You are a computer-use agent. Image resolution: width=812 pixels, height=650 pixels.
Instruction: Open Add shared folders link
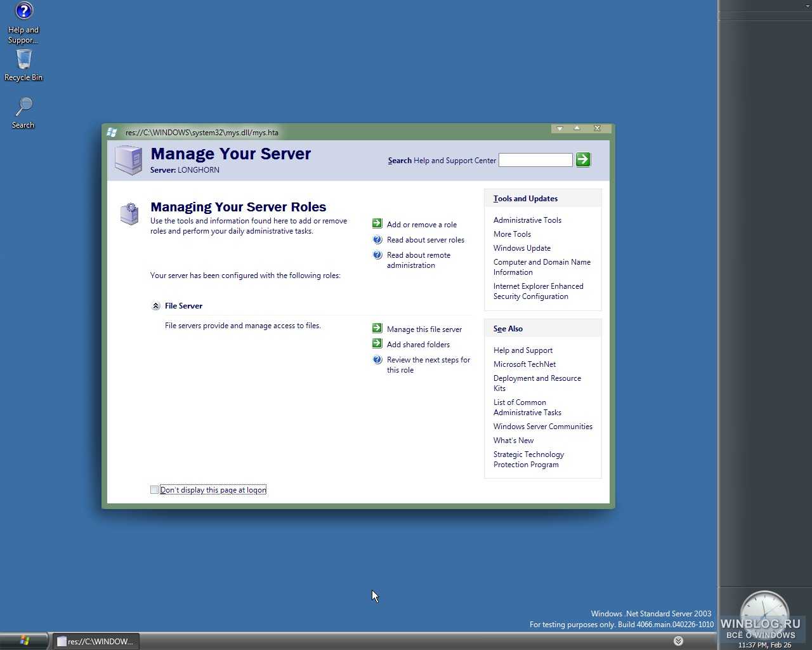click(x=418, y=345)
